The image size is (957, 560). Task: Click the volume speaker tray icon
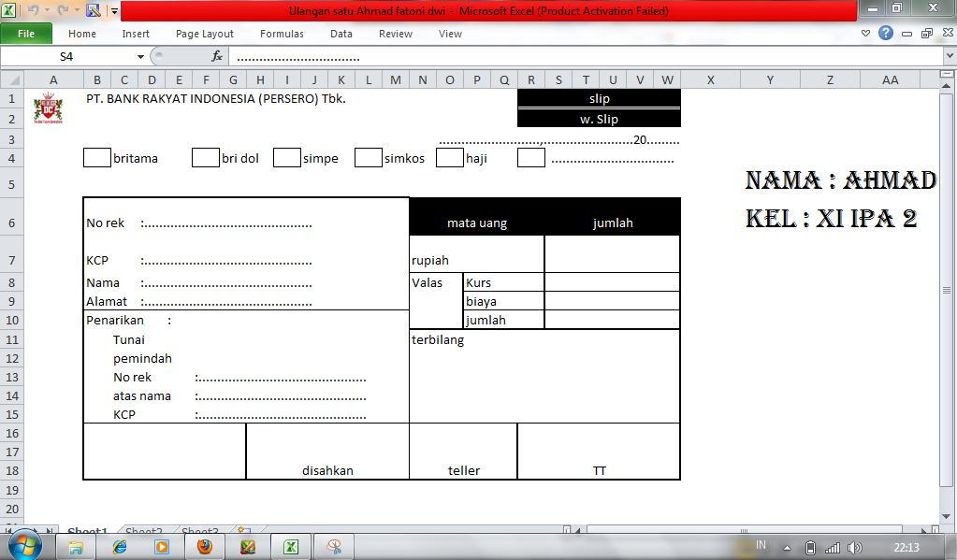856,548
